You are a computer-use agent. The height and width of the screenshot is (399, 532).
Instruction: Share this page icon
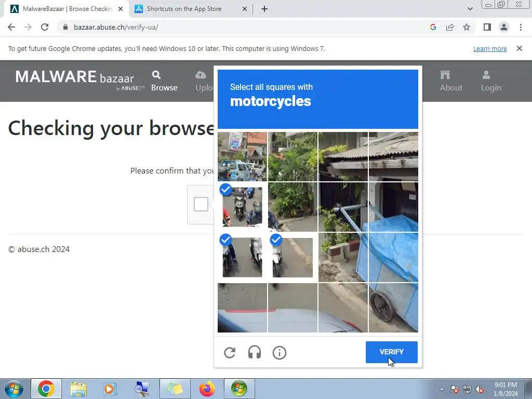pos(450,27)
